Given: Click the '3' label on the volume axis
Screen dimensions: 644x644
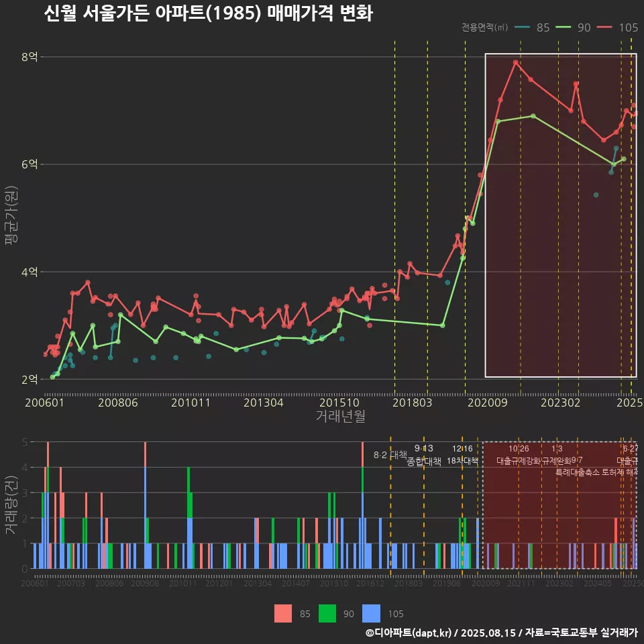Looking at the screenshot, I should pyautogui.click(x=25, y=493).
